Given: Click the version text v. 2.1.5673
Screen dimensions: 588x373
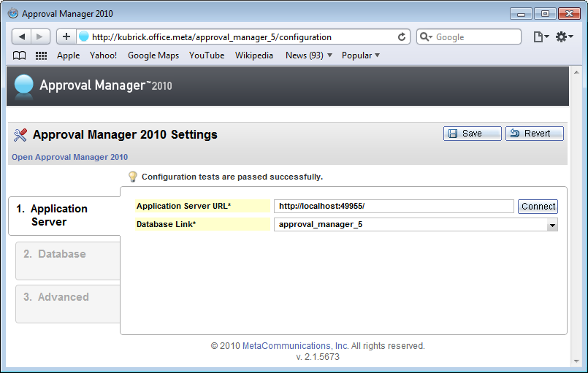Looking at the screenshot, I should [318, 356].
